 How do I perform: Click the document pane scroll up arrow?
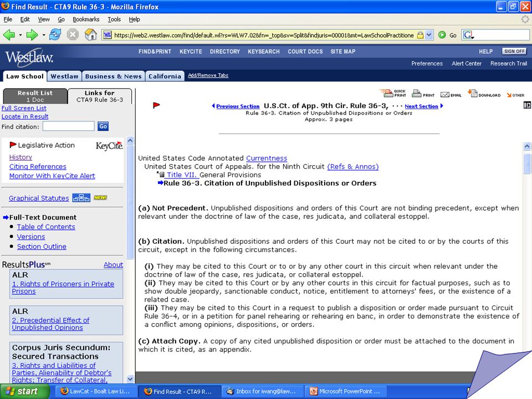(527, 146)
